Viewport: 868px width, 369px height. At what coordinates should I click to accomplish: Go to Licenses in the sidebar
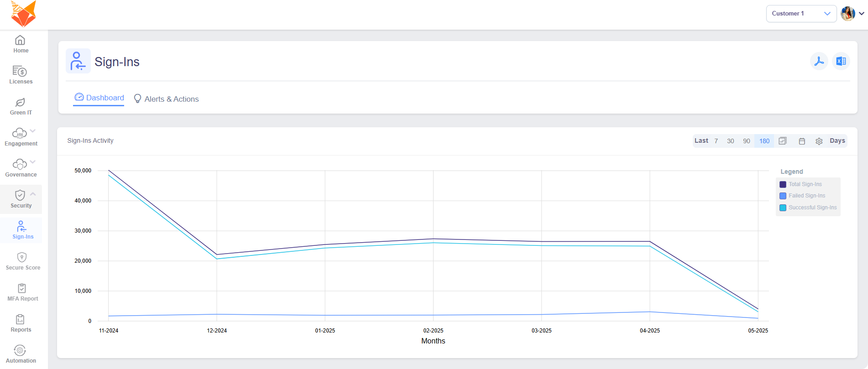pos(21,75)
